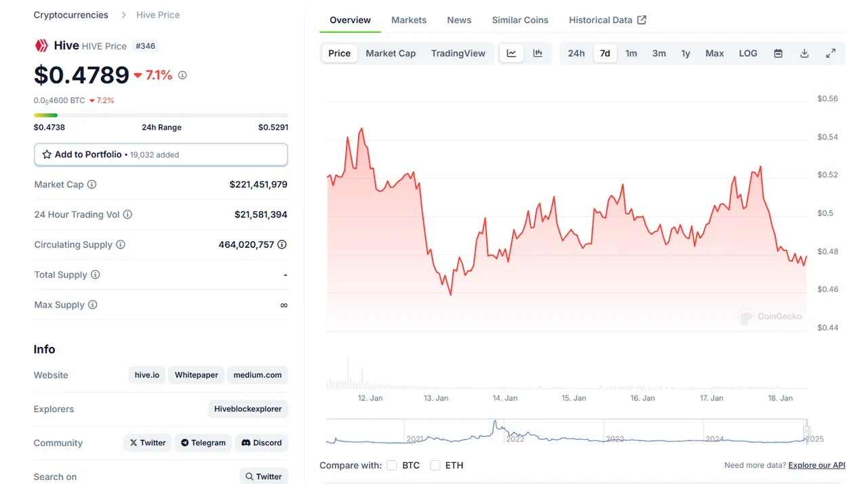
Task: Click the trading volume value $21,581,394
Action: point(261,215)
